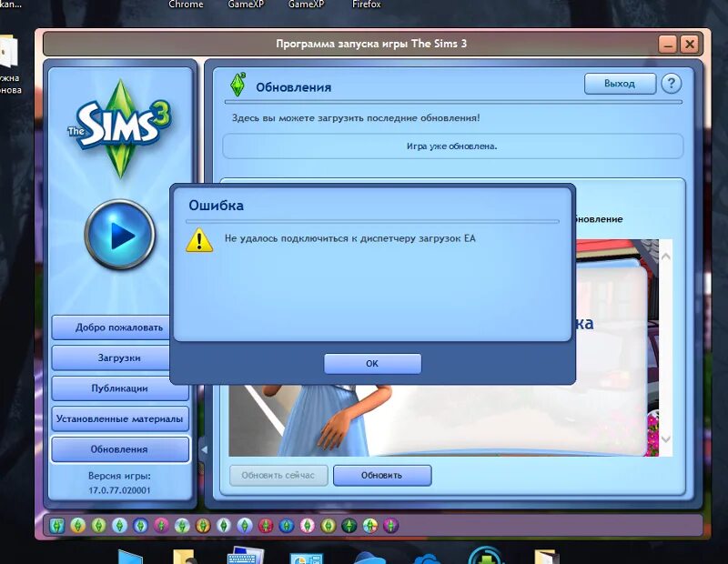
Task: Select the yellow-orange plumbob pack icon
Action: pos(78,526)
